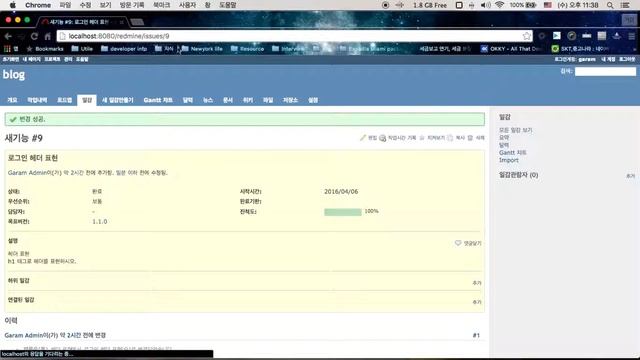Open the Bookmarks star folder
This screenshot has width=640, height=360.
45,49
